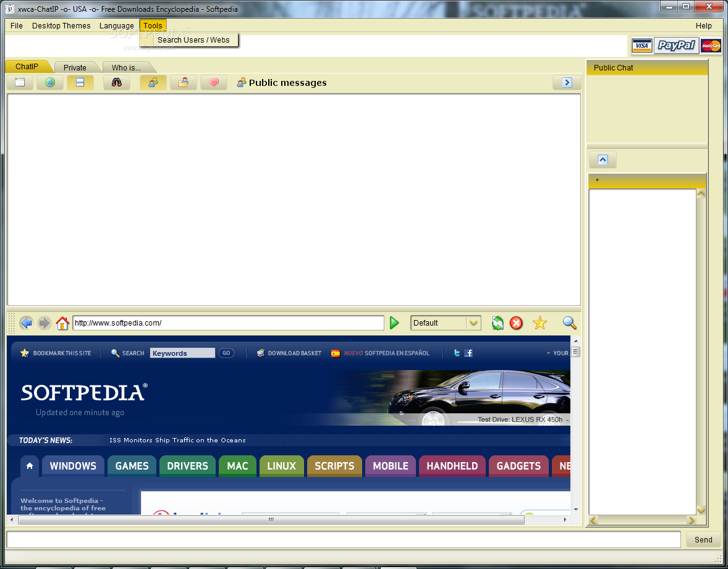Collapse the Public Chat panel with up arrow
This screenshot has width=728, height=569.
pyautogui.click(x=603, y=159)
